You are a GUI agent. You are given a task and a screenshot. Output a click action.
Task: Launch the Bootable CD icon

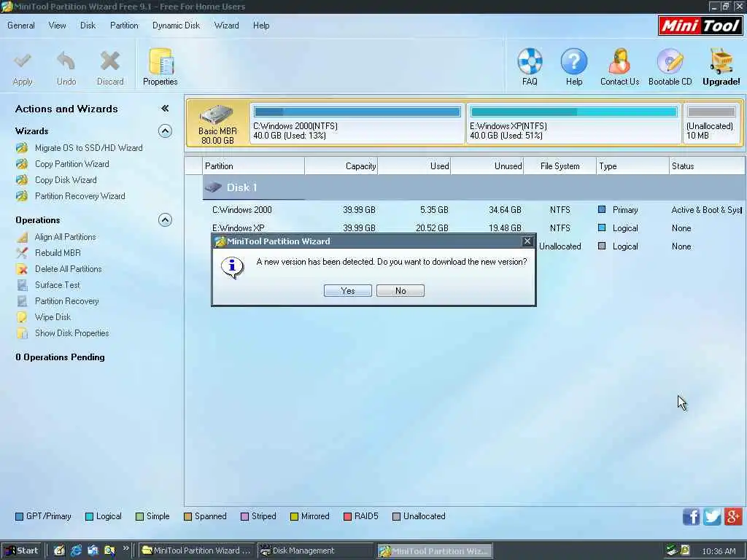click(x=670, y=61)
